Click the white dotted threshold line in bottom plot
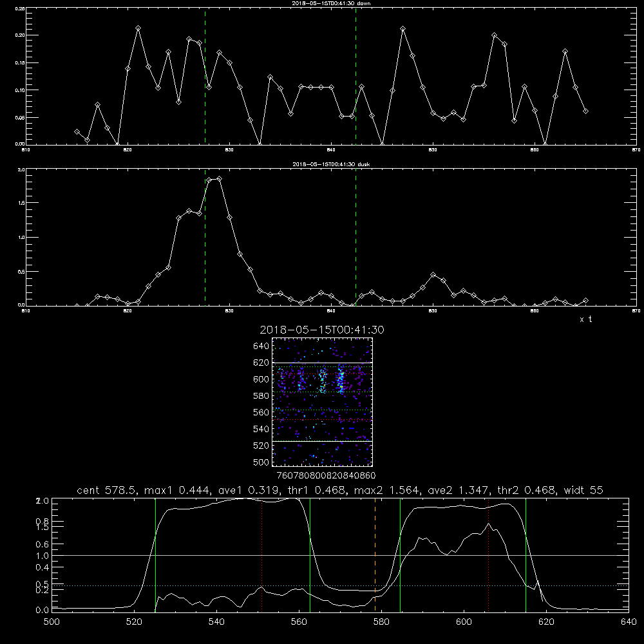644x644 pixels. [340, 585]
